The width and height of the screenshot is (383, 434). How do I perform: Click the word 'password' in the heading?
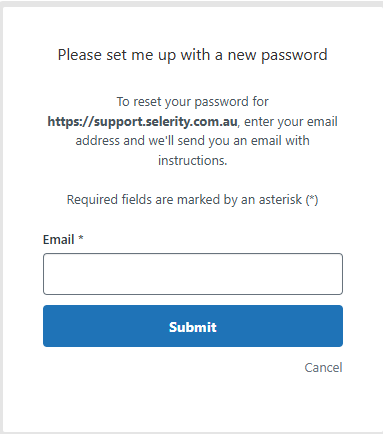point(294,56)
